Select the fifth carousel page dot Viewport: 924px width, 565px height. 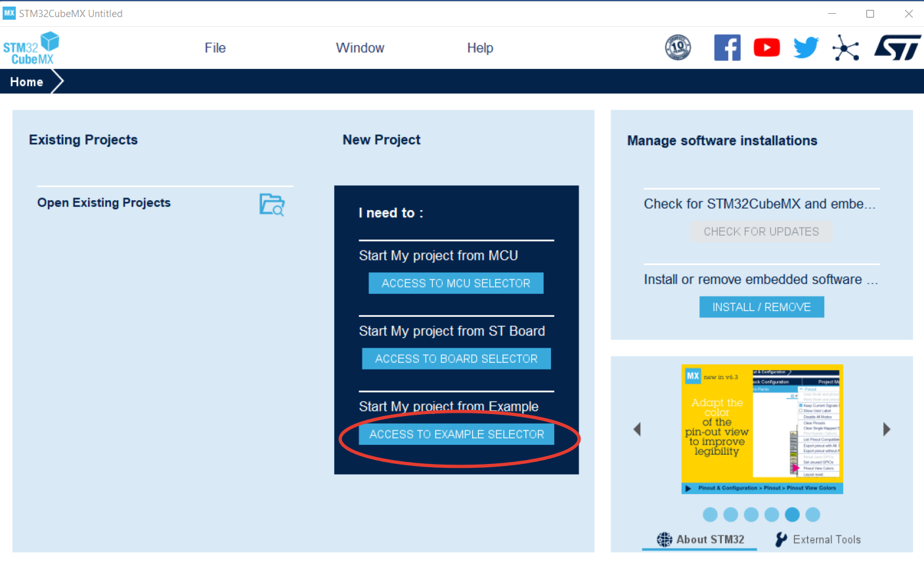pyautogui.click(x=792, y=514)
